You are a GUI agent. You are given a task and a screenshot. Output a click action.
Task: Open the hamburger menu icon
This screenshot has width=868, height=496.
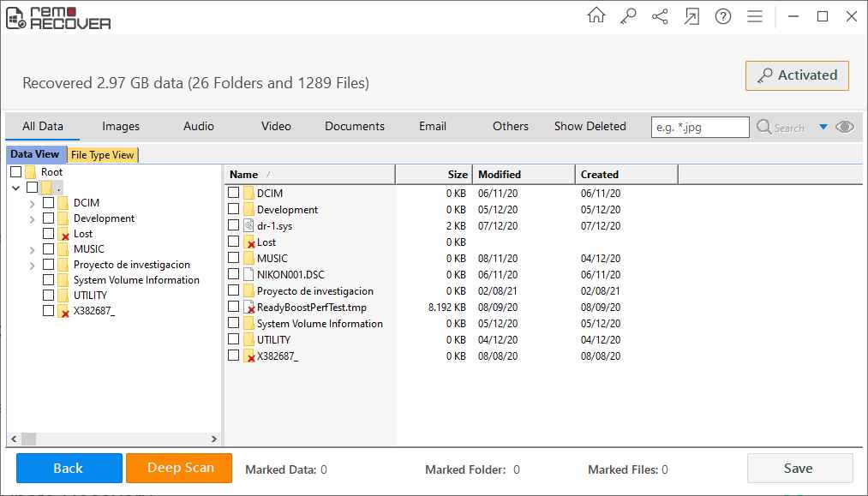click(755, 15)
